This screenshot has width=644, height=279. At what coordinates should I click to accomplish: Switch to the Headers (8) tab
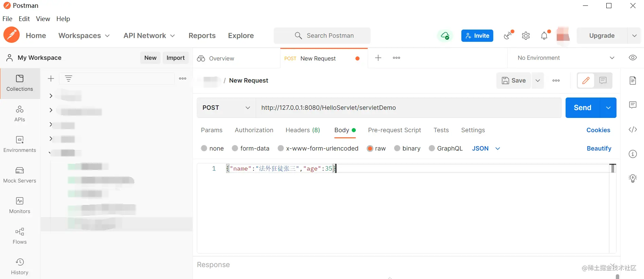click(303, 130)
